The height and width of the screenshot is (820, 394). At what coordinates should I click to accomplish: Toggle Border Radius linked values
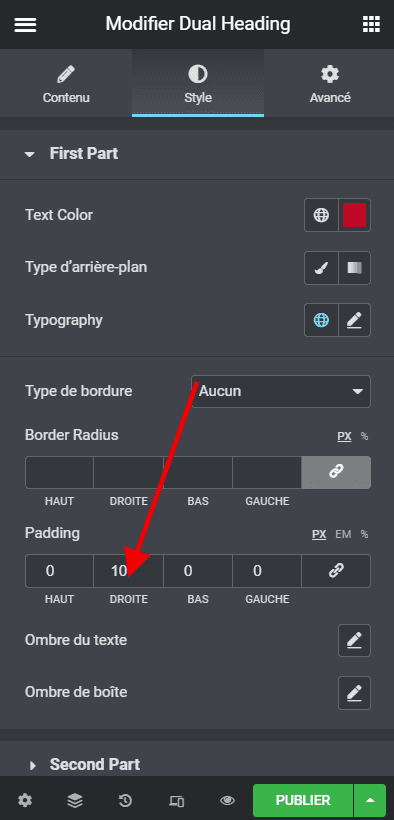336,472
